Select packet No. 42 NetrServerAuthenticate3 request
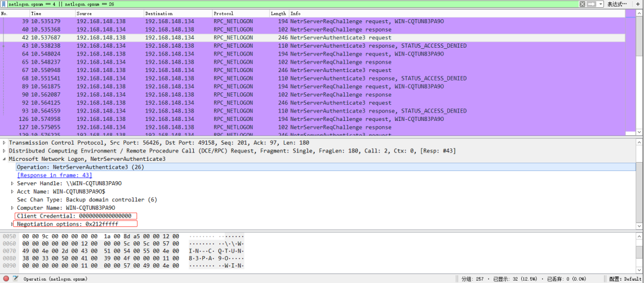The image size is (644, 283). coord(312,38)
